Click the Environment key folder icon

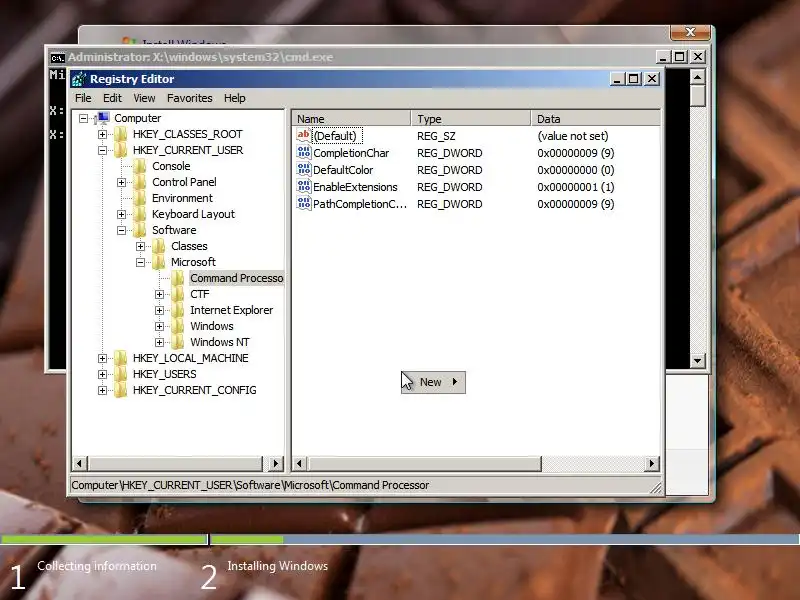coord(140,198)
